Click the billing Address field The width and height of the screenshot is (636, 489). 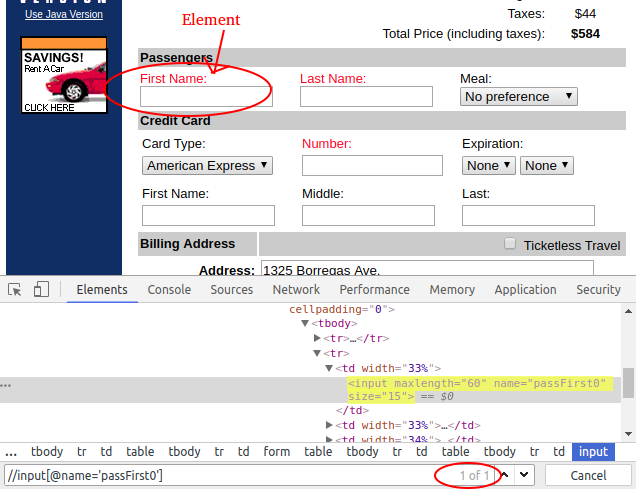(x=427, y=268)
